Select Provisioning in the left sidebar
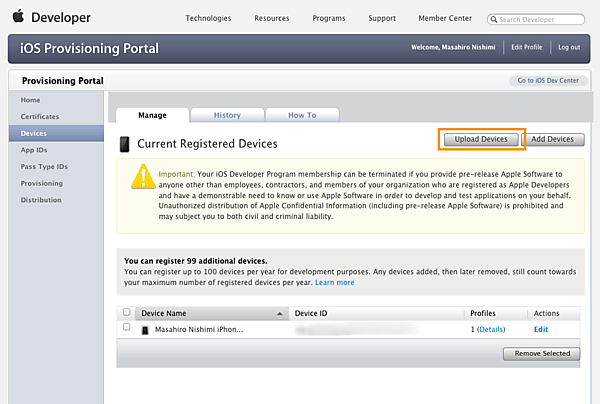Viewport: 600px width, 404px height. click(42, 183)
